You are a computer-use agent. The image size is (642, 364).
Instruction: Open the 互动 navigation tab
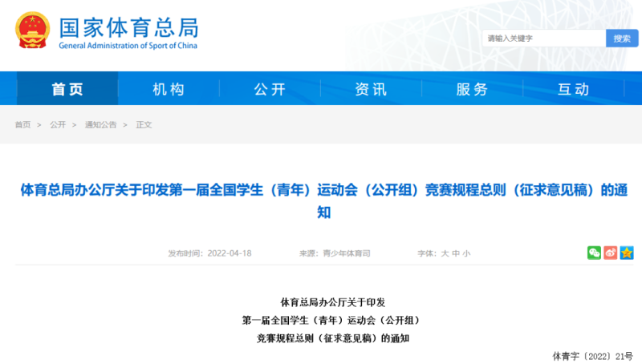pos(573,89)
